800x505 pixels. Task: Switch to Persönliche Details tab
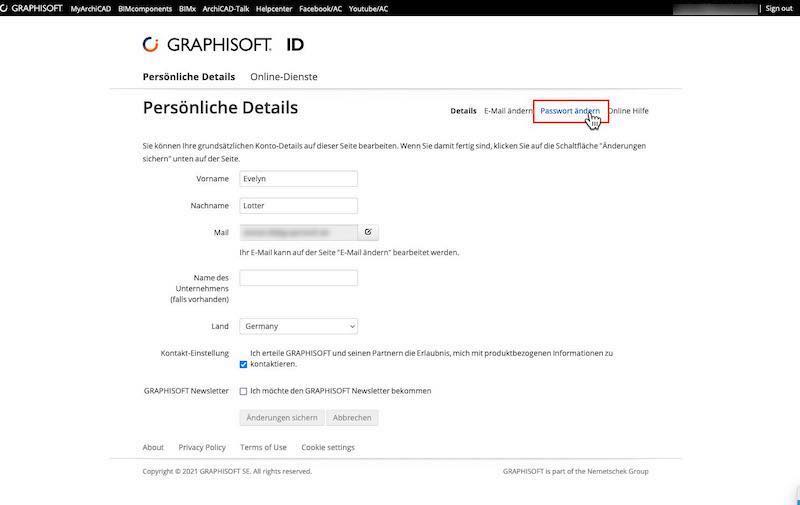189,77
